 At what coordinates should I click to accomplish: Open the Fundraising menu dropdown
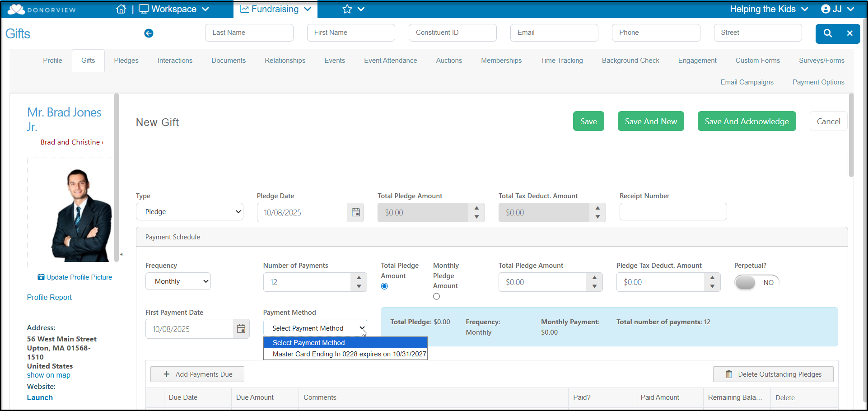[x=275, y=9]
